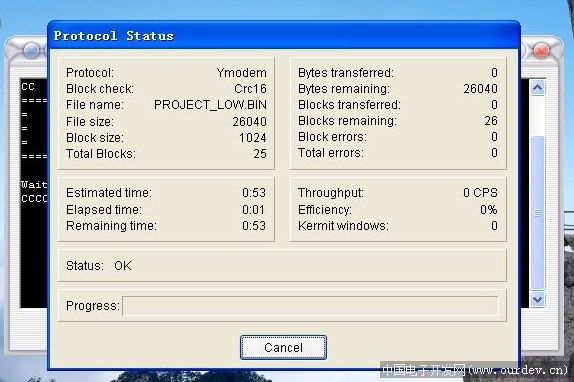
Task: Click the Total Blocks 25 value
Action: coord(260,154)
